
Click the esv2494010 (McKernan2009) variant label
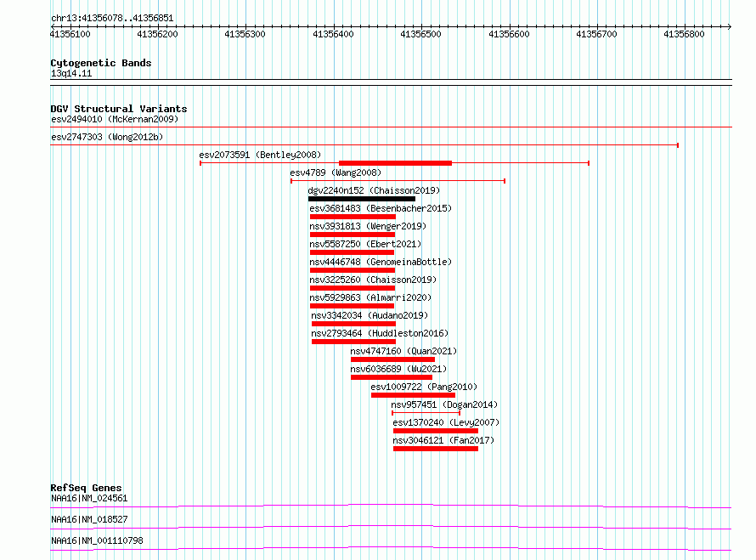click(x=115, y=119)
